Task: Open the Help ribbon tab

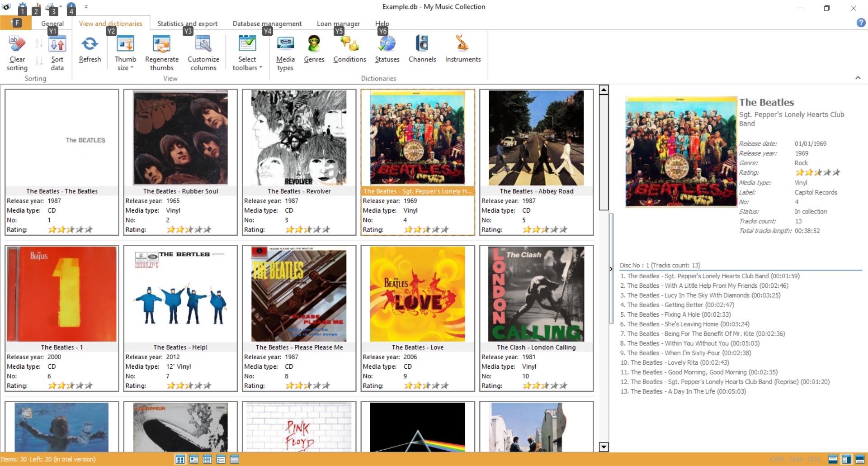Action: pyautogui.click(x=382, y=24)
